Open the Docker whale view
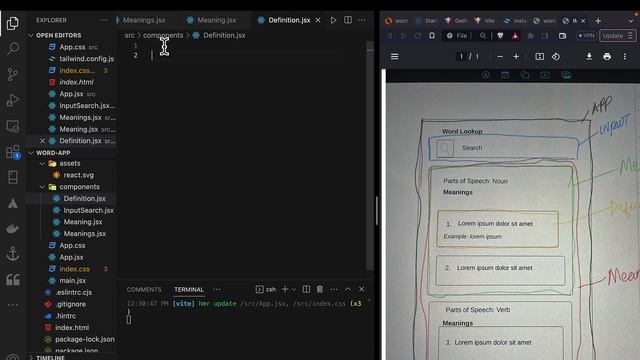The height and width of the screenshot is (360, 640). pyautogui.click(x=13, y=229)
